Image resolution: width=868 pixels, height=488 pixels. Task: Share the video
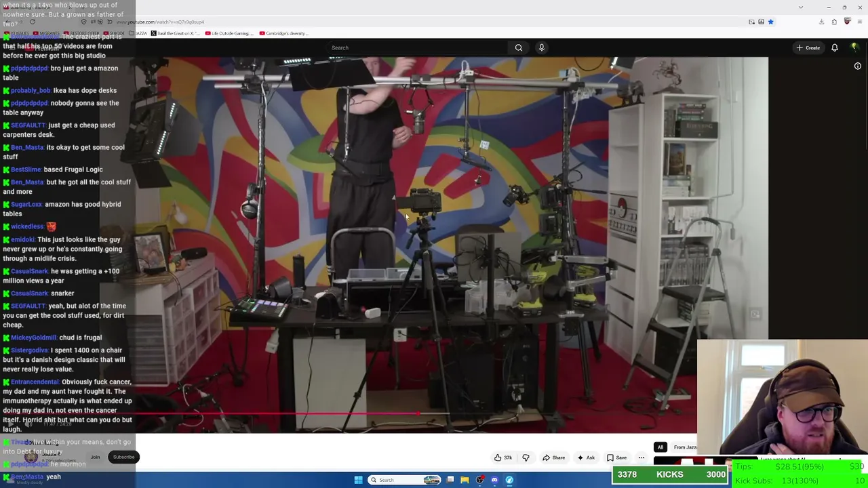pos(554,458)
